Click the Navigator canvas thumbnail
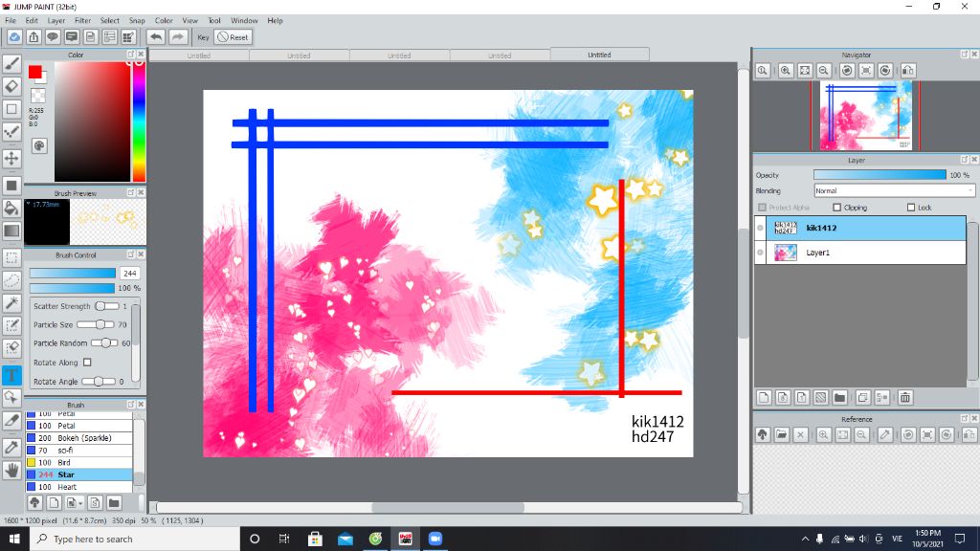 click(865, 116)
